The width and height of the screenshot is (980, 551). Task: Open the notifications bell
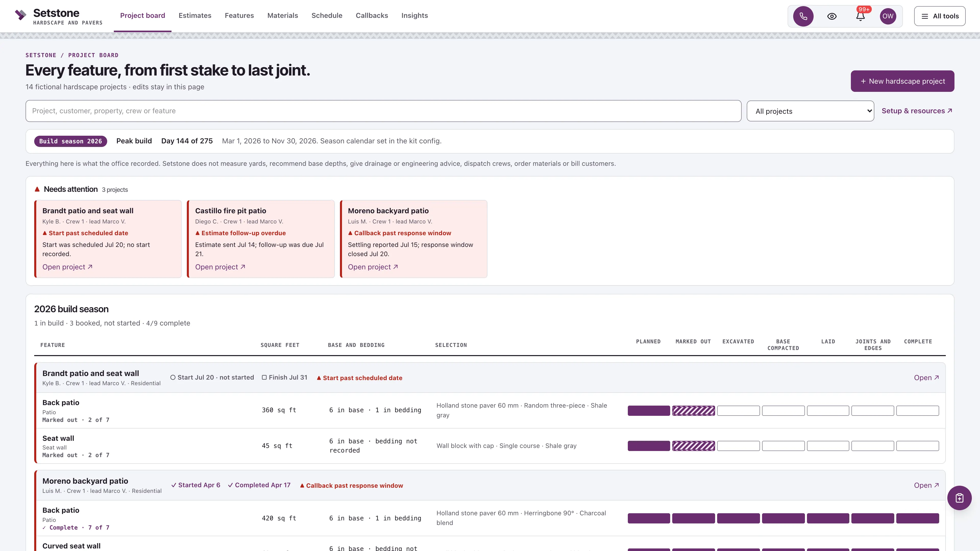[x=861, y=16]
